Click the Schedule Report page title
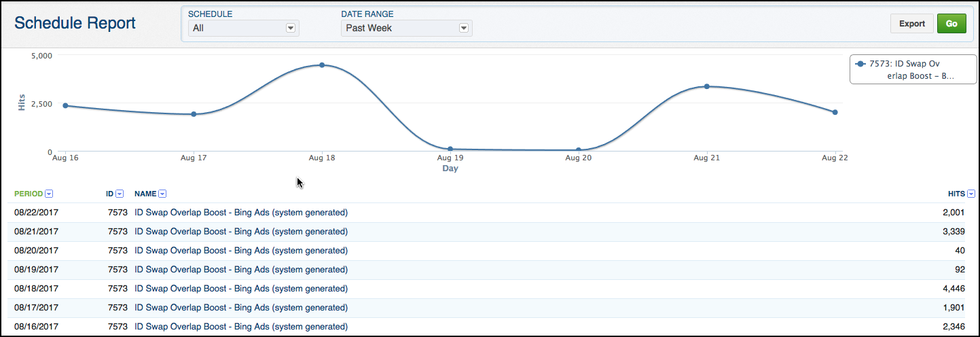 click(75, 23)
